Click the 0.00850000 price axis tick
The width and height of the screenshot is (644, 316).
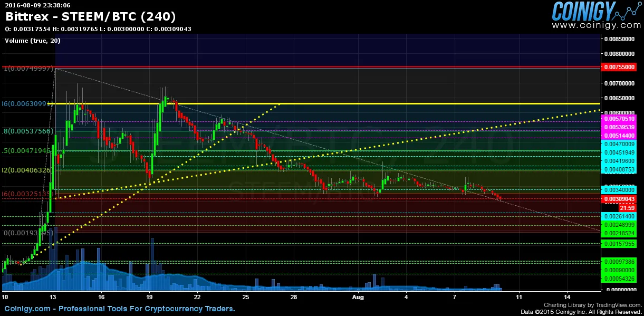pyautogui.click(x=620, y=39)
